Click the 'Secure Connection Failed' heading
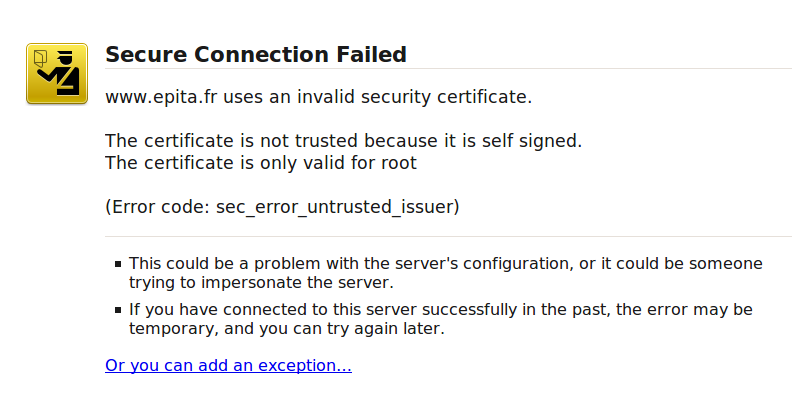The width and height of the screenshot is (792, 405). tap(256, 55)
